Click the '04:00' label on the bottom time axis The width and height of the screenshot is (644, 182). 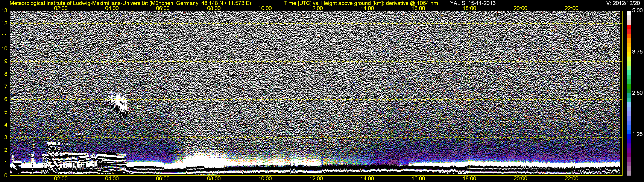112,179
